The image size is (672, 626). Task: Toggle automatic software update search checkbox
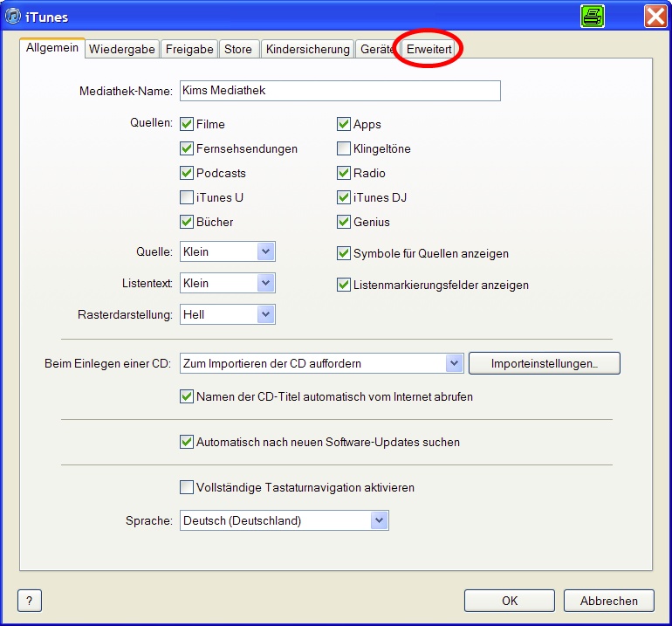pyautogui.click(x=187, y=443)
